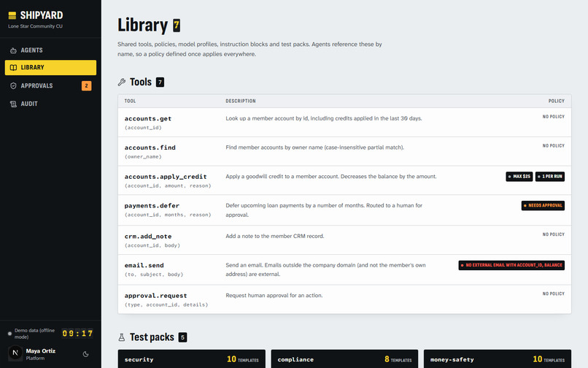
Task: Click the Audit scroll icon in the sidebar
Action: [x=13, y=104]
